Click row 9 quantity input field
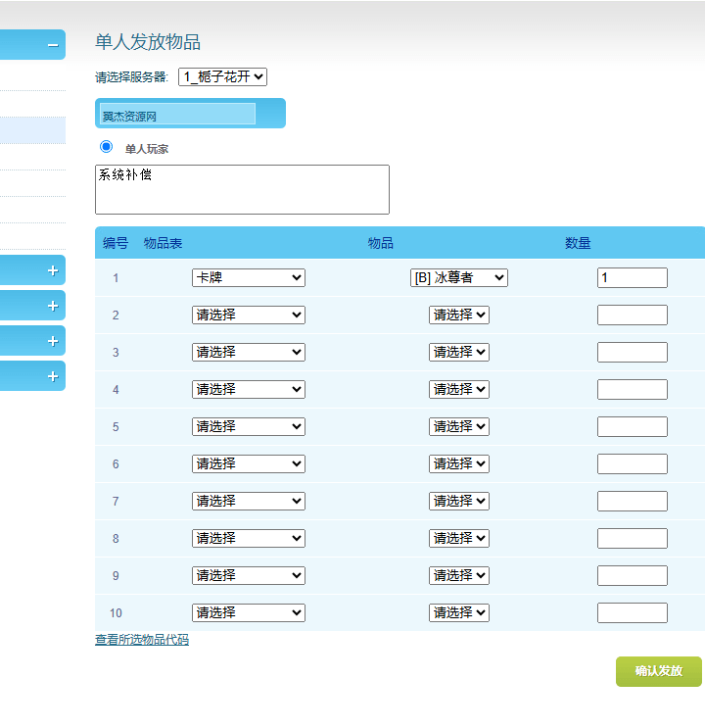This screenshot has width=705, height=728. [633, 575]
